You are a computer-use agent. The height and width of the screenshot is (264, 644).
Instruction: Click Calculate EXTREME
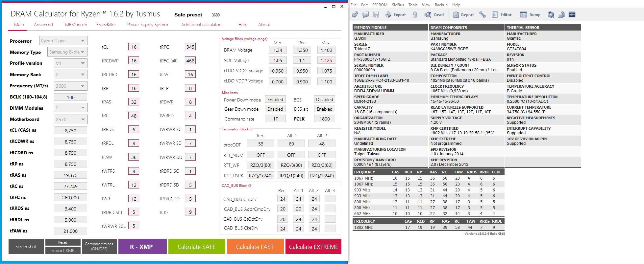[313, 246]
